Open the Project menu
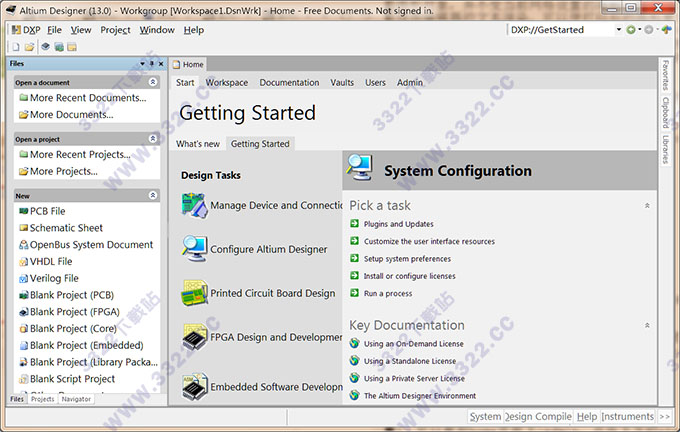This screenshot has width=680, height=432. click(x=115, y=30)
